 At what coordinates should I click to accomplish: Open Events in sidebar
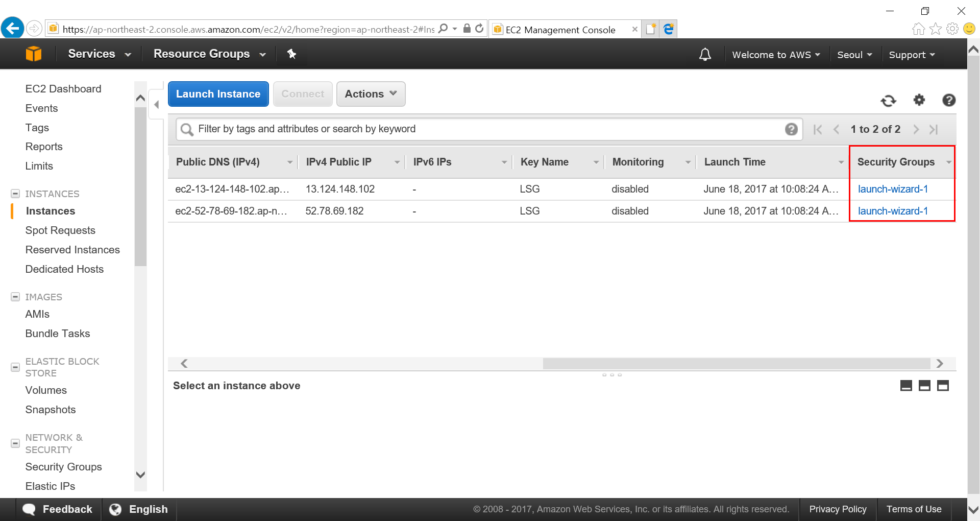(x=42, y=108)
